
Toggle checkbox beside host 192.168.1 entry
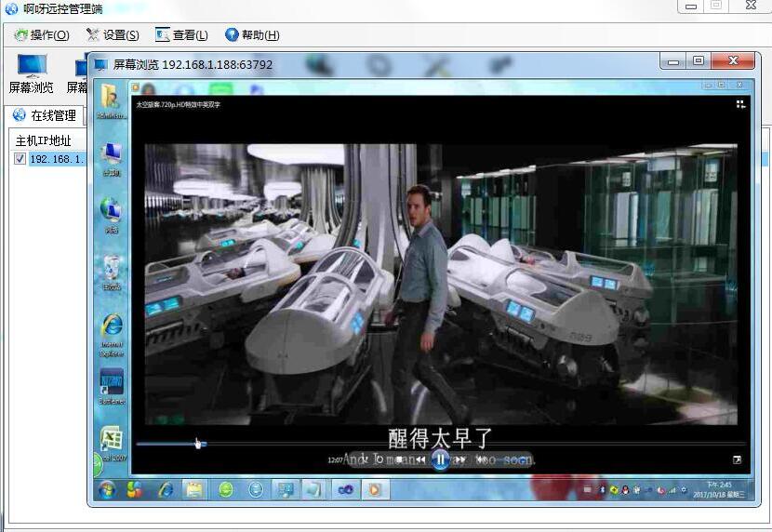pyautogui.click(x=20, y=158)
